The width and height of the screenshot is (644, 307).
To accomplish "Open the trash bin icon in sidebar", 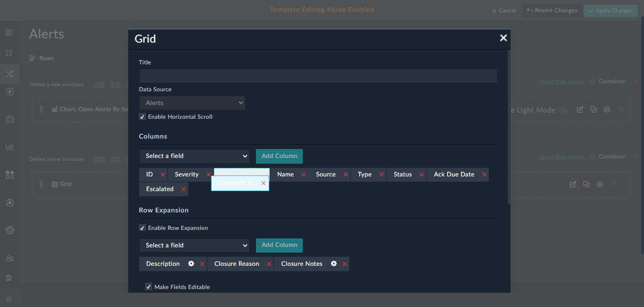I will click(x=9, y=278).
